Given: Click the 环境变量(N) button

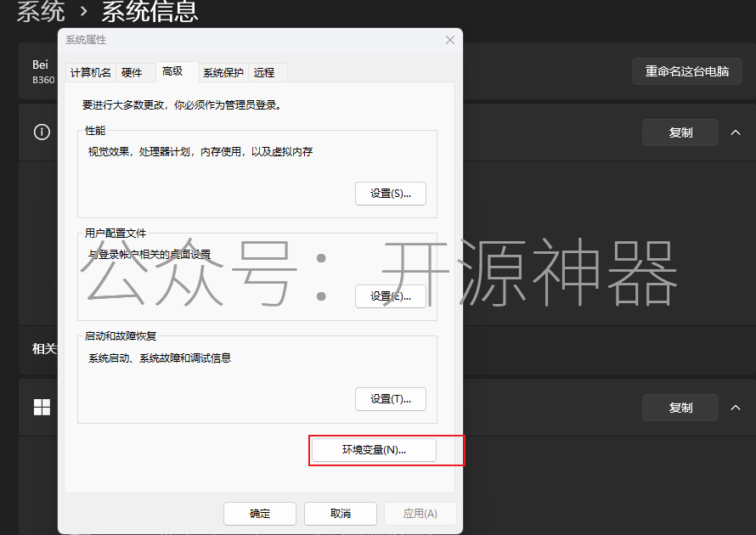Looking at the screenshot, I should (374, 450).
